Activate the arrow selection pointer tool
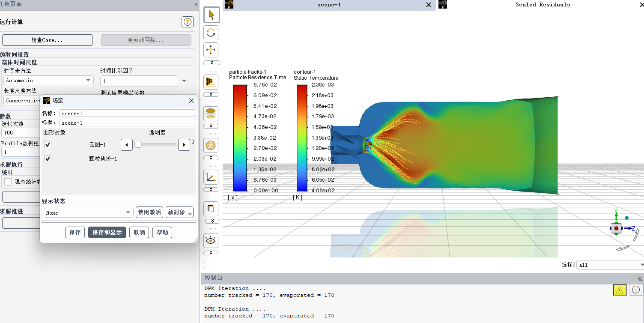Viewport: 644px width, 323px height. [x=211, y=15]
